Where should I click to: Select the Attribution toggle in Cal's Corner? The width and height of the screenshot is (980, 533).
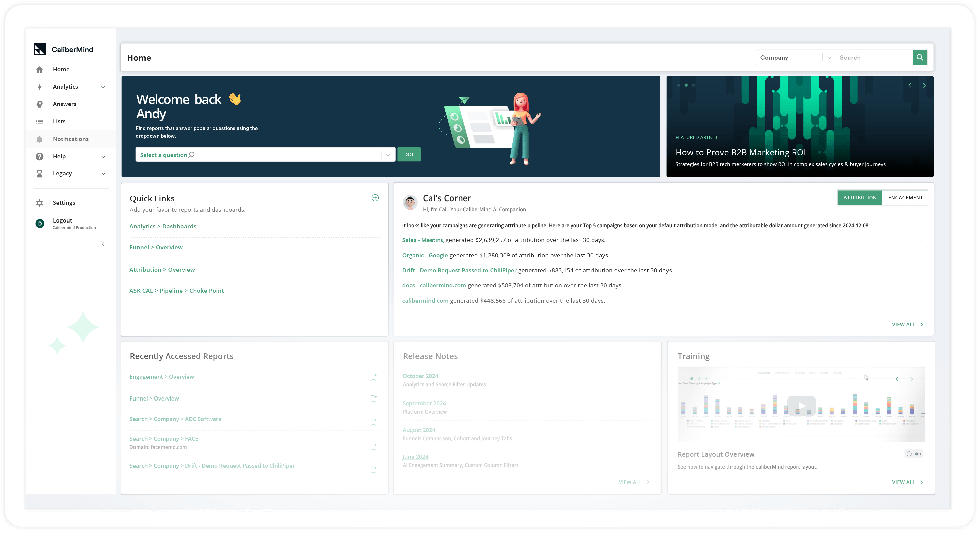(x=860, y=198)
